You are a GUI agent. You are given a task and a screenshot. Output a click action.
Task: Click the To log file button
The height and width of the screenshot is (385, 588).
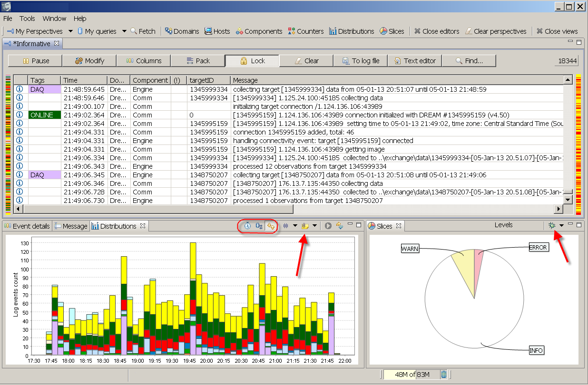point(361,61)
